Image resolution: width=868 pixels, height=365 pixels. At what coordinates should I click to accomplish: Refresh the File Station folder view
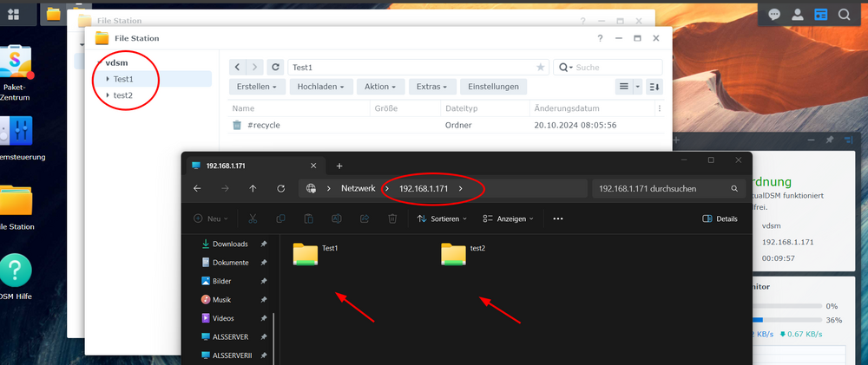pyautogui.click(x=275, y=68)
